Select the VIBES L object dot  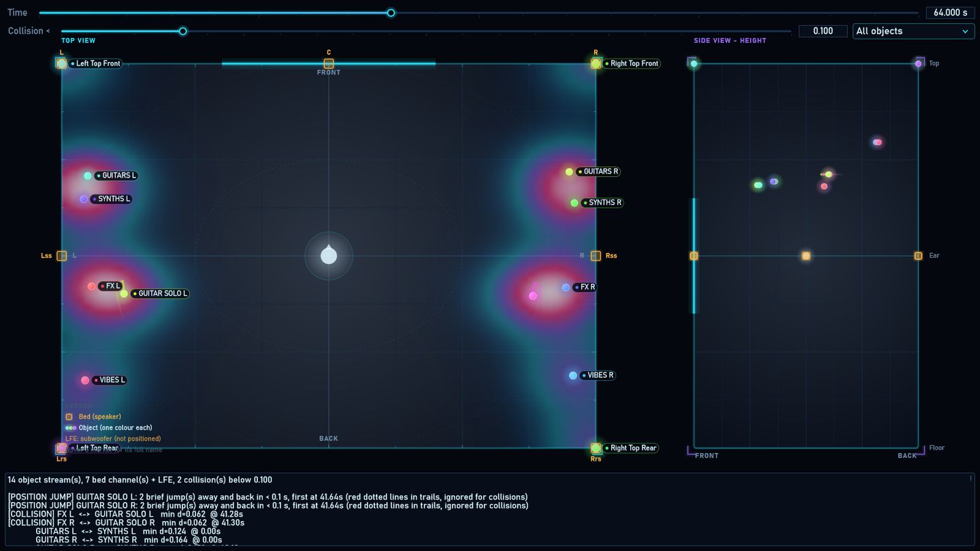click(x=85, y=380)
